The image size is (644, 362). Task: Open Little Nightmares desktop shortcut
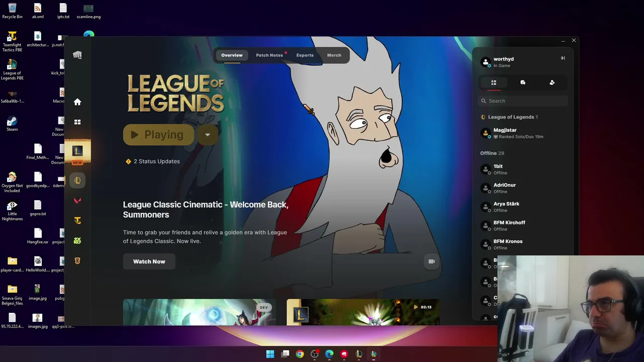click(x=12, y=211)
